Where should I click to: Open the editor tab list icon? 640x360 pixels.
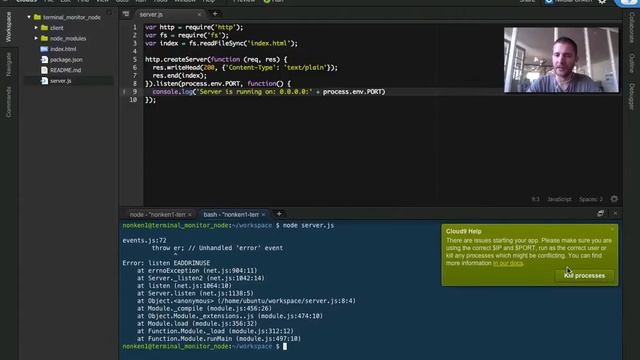[126, 14]
